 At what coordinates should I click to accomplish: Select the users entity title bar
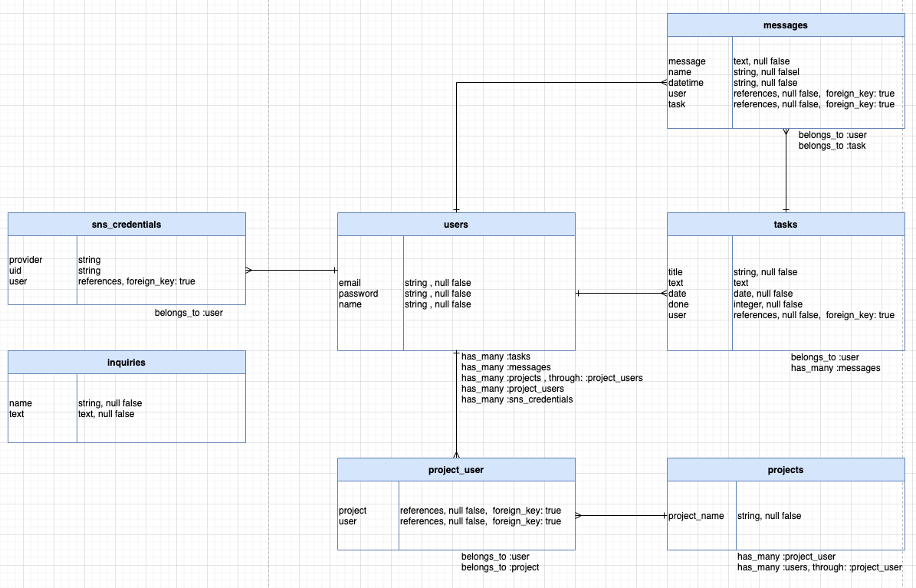(x=455, y=224)
